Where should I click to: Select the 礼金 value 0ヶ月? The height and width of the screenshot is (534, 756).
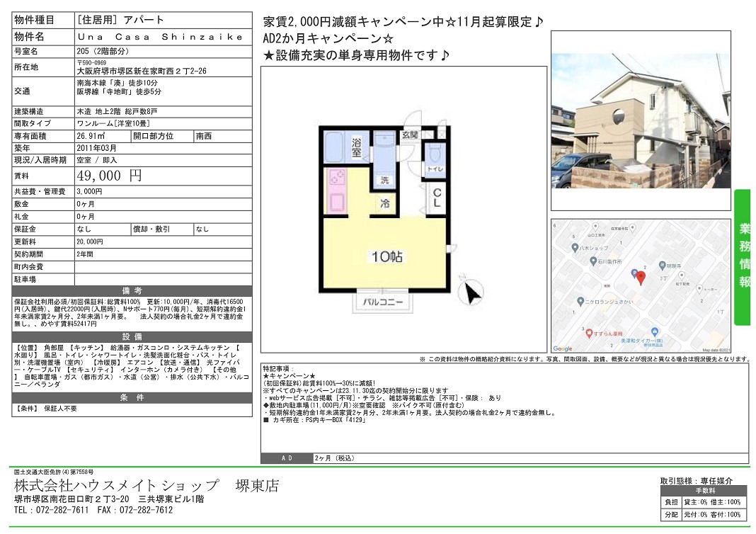click(86, 217)
